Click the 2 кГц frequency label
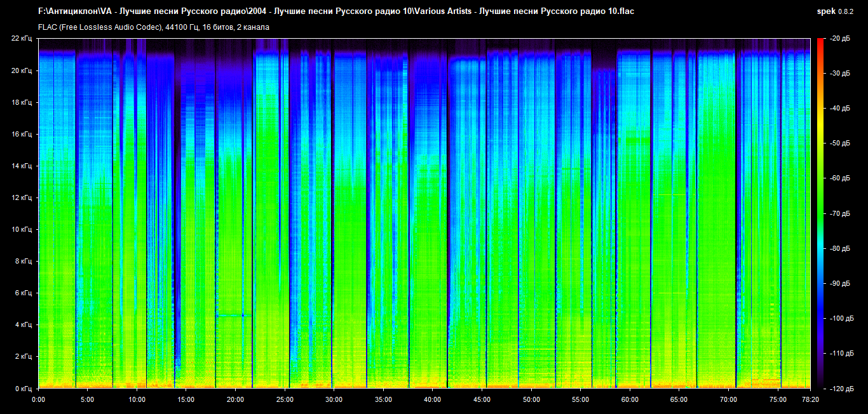Screen dimensions: 868x414 tap(25, 356)
